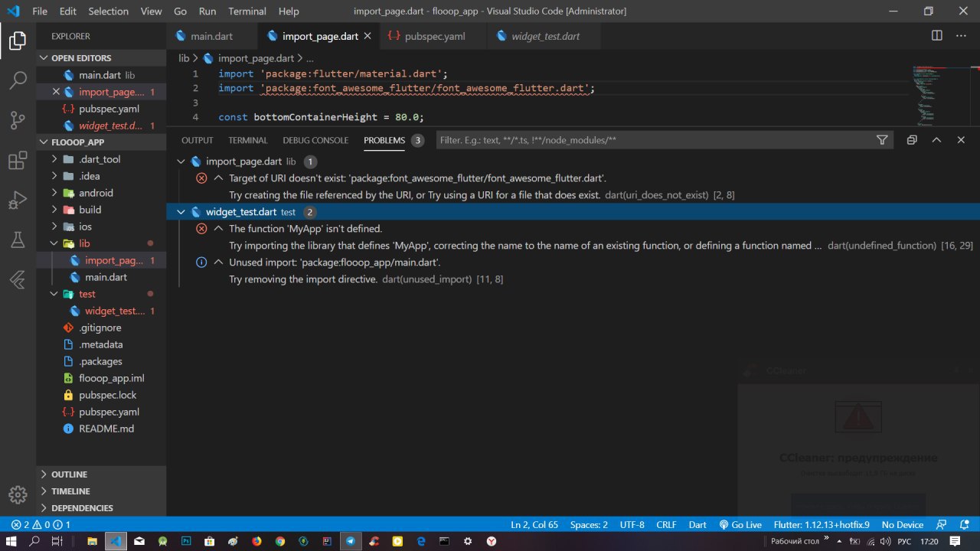Viewport: 980px width, 551px height.
Task: Open the Flutter sidebar icon below Test
Action: 18,280
